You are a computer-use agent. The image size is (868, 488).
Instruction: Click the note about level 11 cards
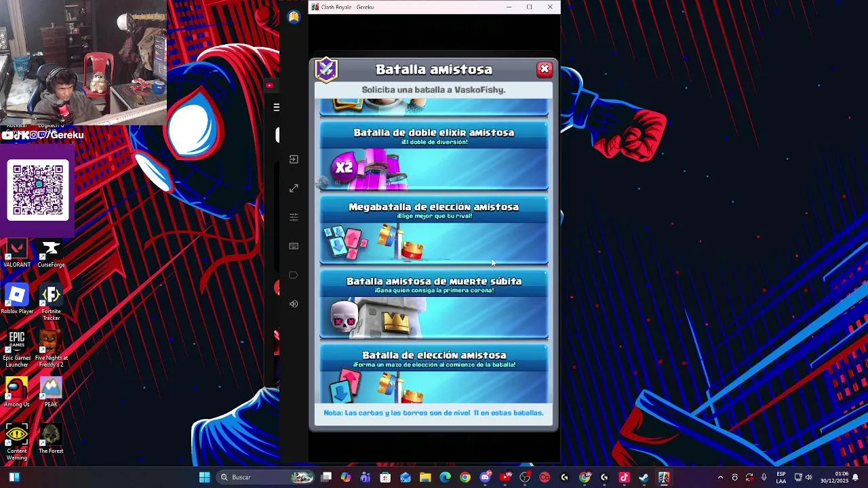point(434,413)
